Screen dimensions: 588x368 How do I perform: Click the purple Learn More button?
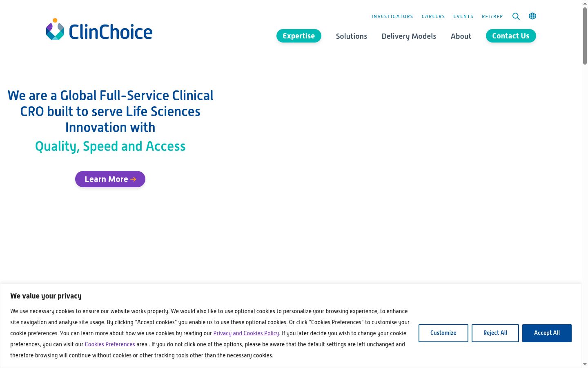click(110, 179)
